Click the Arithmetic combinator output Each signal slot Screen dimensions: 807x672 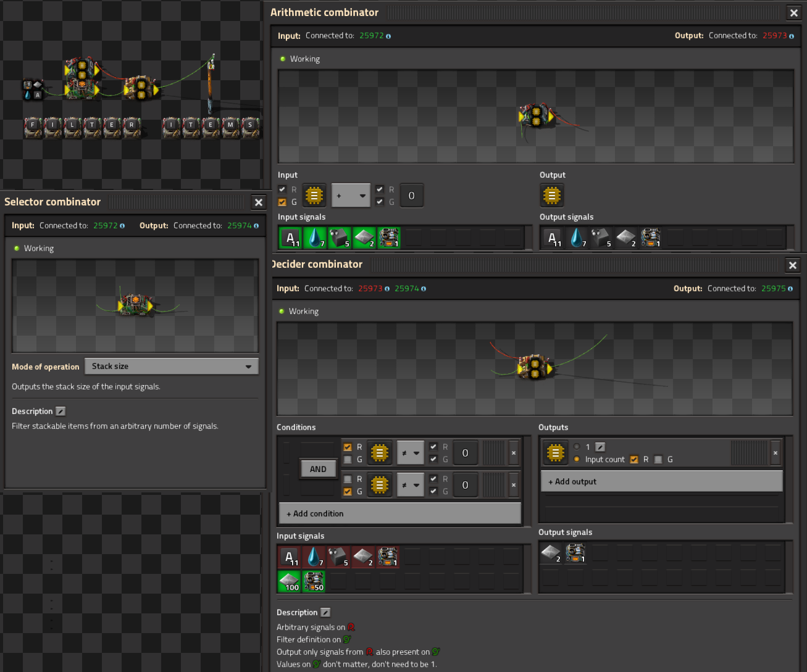(x=552, y=196)
